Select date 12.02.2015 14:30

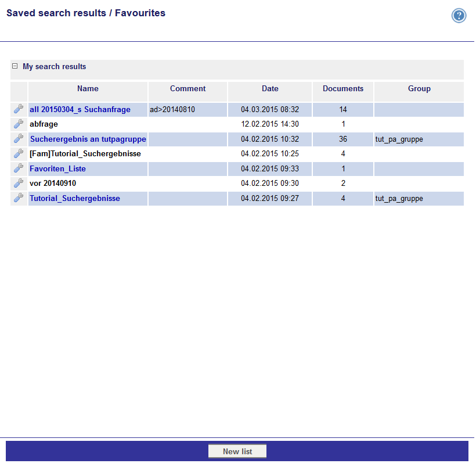point(270,124)
